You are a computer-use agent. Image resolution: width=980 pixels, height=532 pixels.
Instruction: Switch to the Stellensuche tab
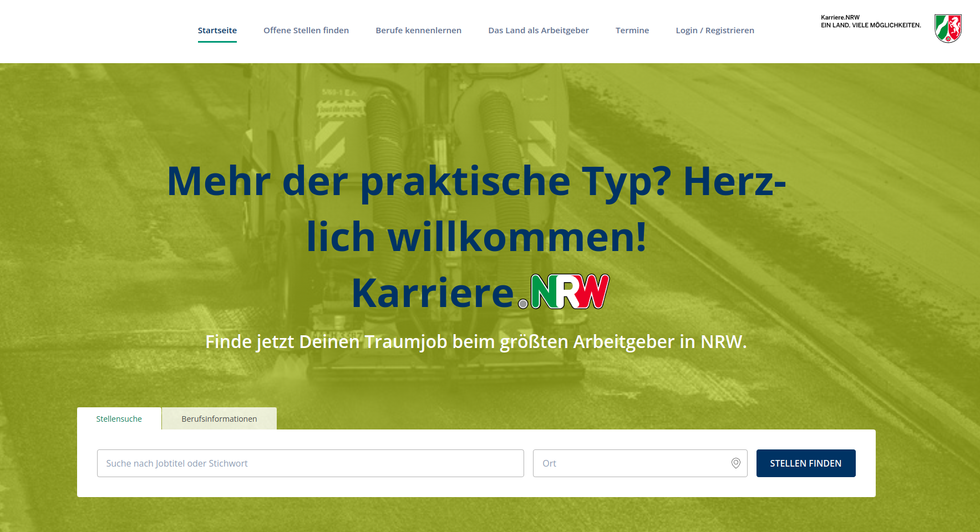coord(119,418)
